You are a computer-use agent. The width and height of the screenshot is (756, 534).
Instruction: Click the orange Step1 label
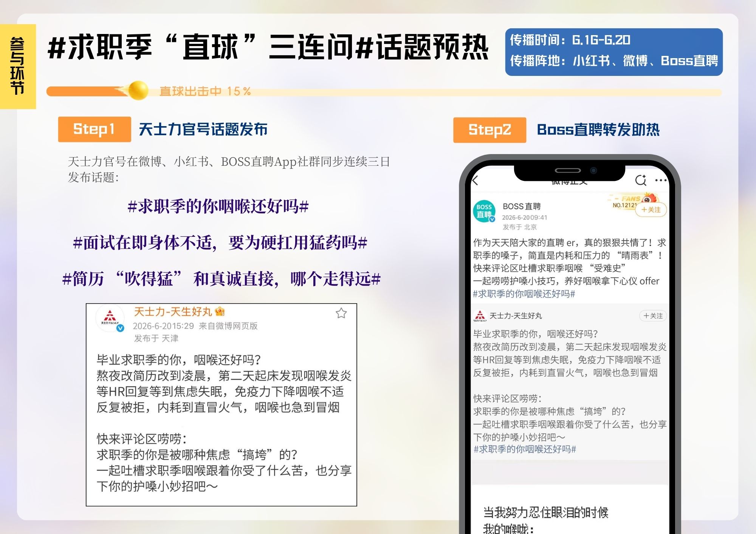click(x=94, y=129)
